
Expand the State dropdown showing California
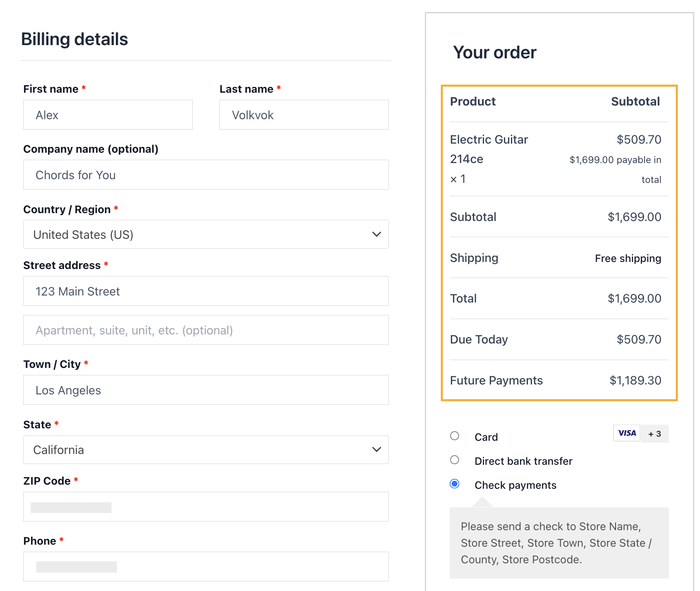206,450
